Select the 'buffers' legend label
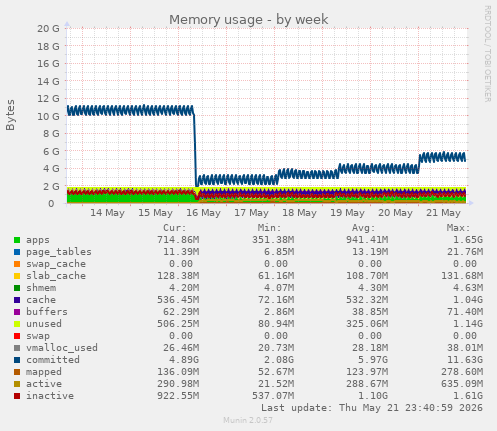The image size is (497, 431). pyautogui.click(x=47, y=312)
